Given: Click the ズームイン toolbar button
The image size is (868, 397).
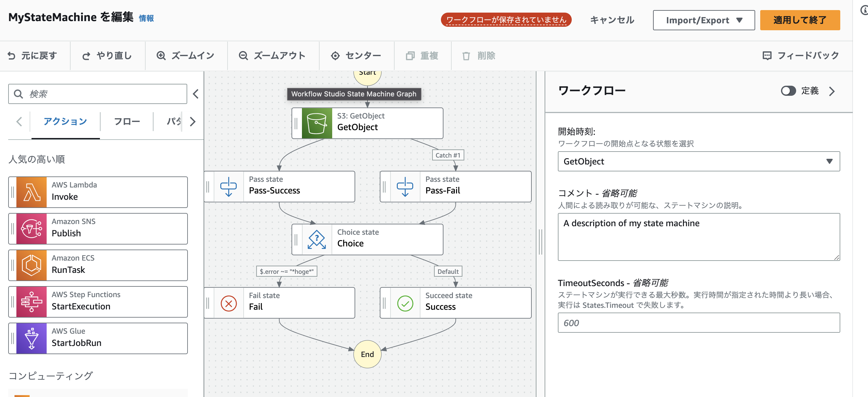Looking at the screenshot, I should 186,55.
